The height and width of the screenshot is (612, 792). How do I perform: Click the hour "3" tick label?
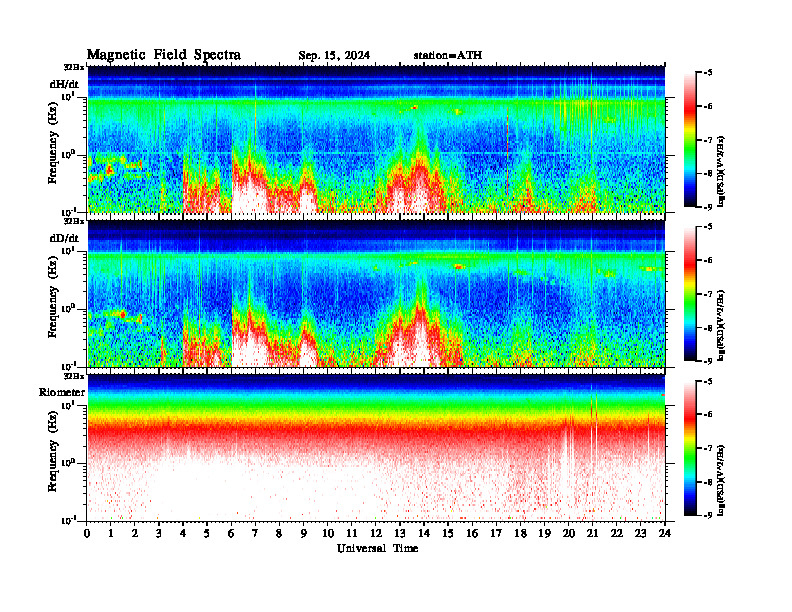[x=159, y=533]
